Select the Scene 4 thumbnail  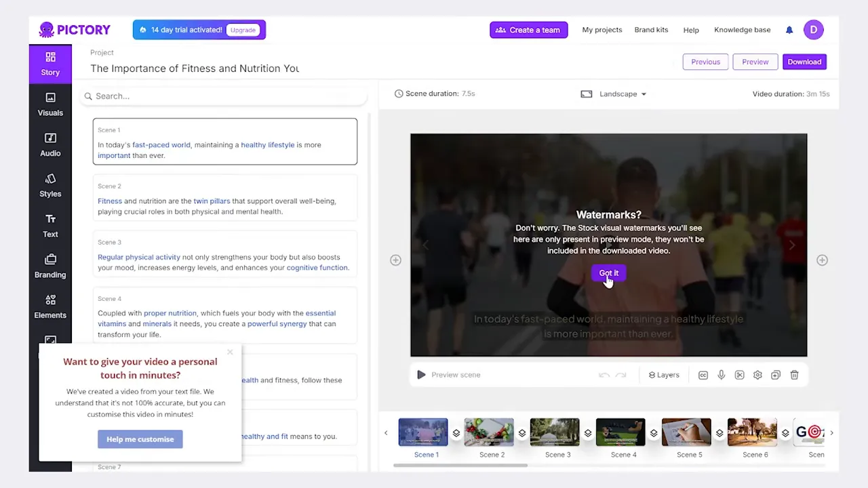pos(620,432)
